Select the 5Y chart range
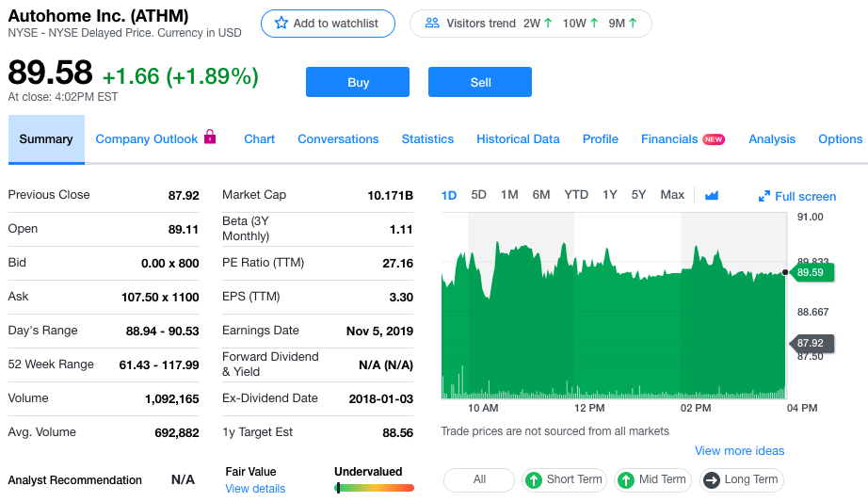868x502 pixels. 639,194
